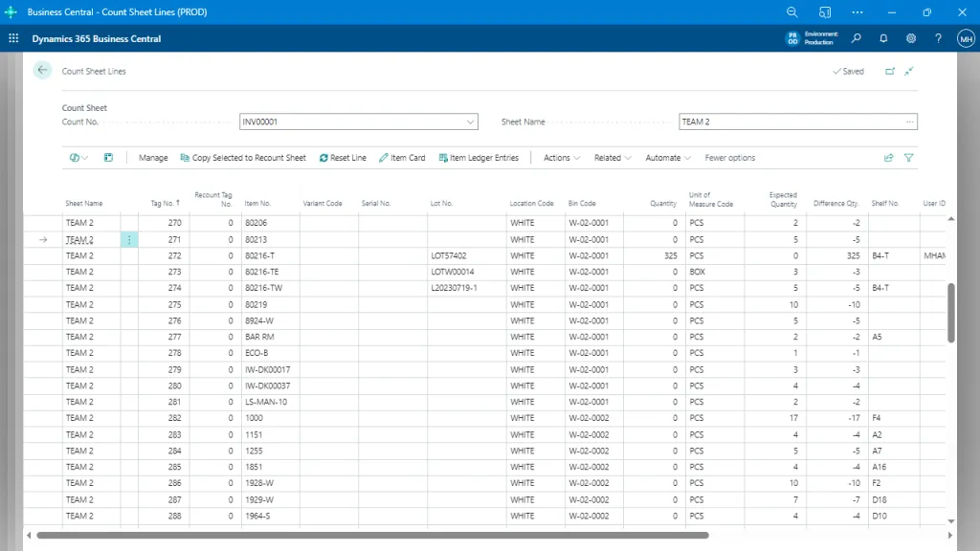Expand the Actions menu
This screenshot has width=980, height=551.
point(560,157)
